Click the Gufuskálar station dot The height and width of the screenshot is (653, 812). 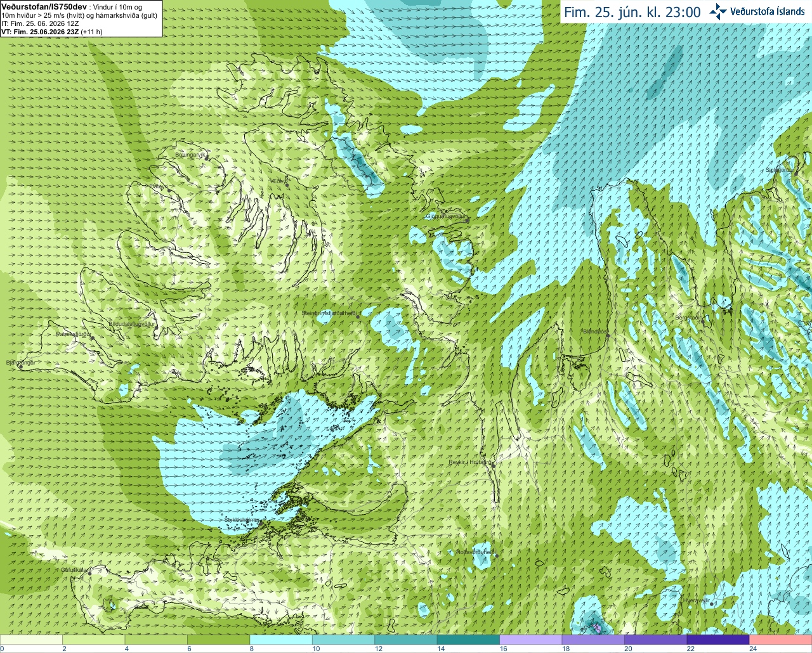[89, 573]
